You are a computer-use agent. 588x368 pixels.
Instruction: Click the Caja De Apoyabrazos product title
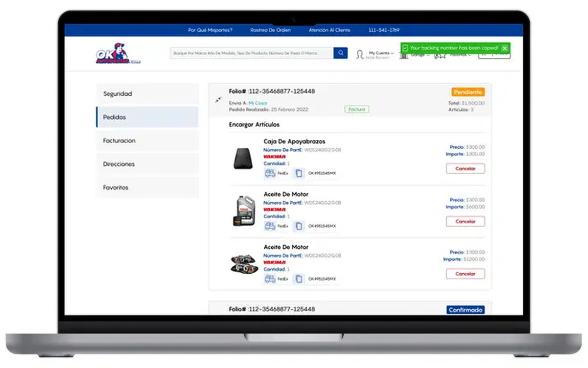295,142
